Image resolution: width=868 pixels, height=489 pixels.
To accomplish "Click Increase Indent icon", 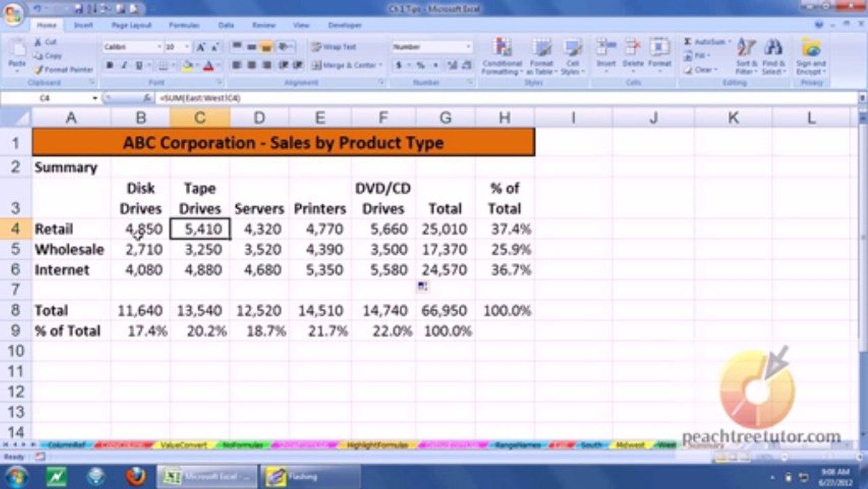I will (297, 65).
